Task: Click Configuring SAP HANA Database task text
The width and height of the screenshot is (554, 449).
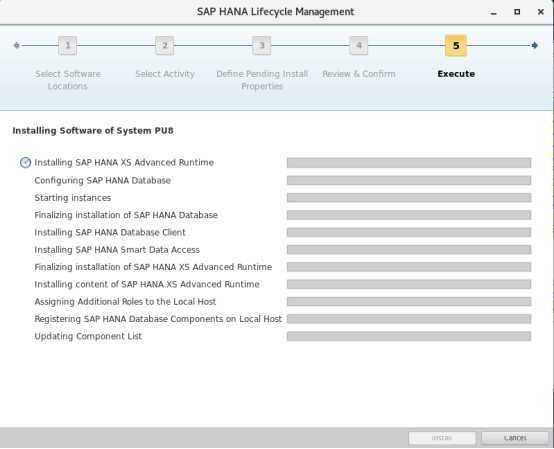Action: coord(102,181)
